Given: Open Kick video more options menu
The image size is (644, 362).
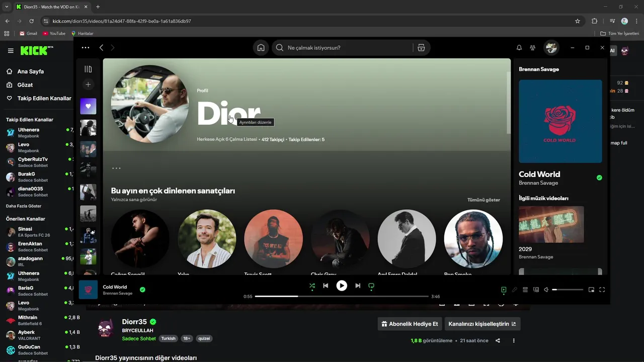Looking at the screenshot, I should (514, 340).
